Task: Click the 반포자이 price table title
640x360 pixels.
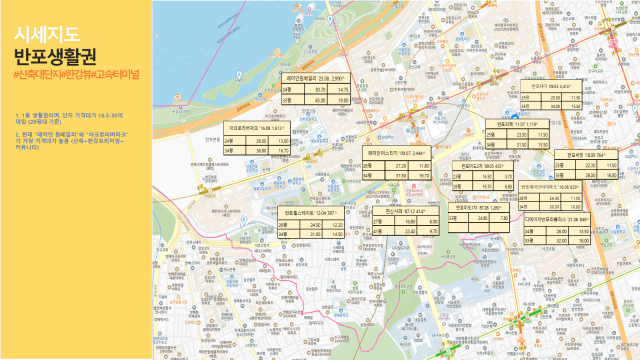Action: (x=551, y=87)
